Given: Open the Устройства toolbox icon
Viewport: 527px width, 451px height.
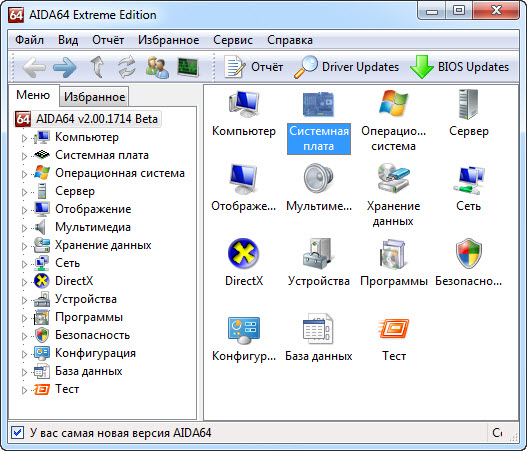Looking at the screenshot, I should (x=318, y=253).
